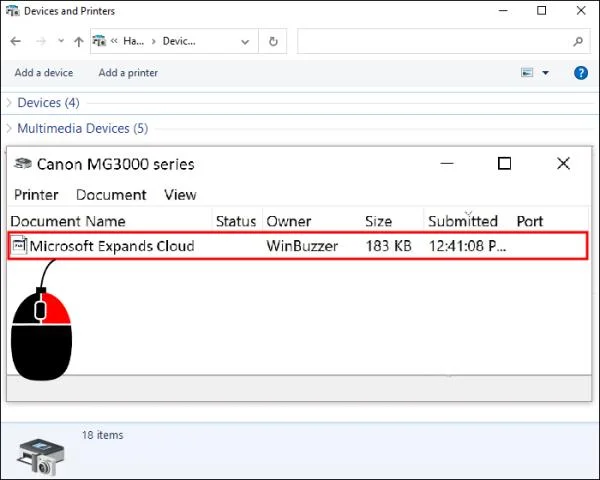600x480 pixels.
Task: Click Add a device
Action: [44, 73]
